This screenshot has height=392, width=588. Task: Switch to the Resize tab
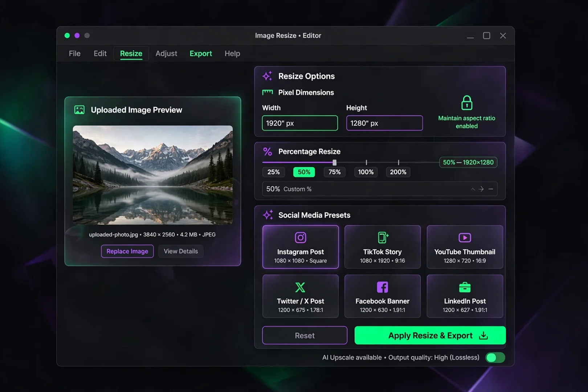click(x=131, y=54)
